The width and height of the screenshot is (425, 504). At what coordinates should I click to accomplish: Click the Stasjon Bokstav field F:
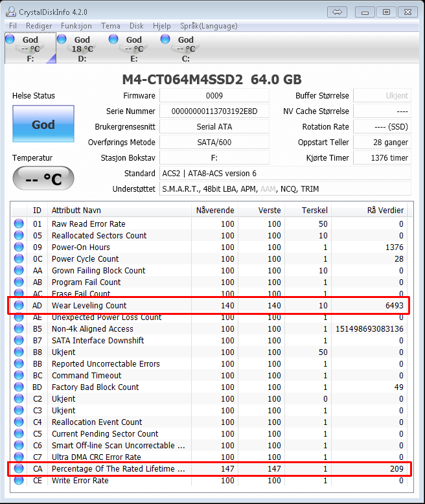pyautogui.click(x=214, y=158)
